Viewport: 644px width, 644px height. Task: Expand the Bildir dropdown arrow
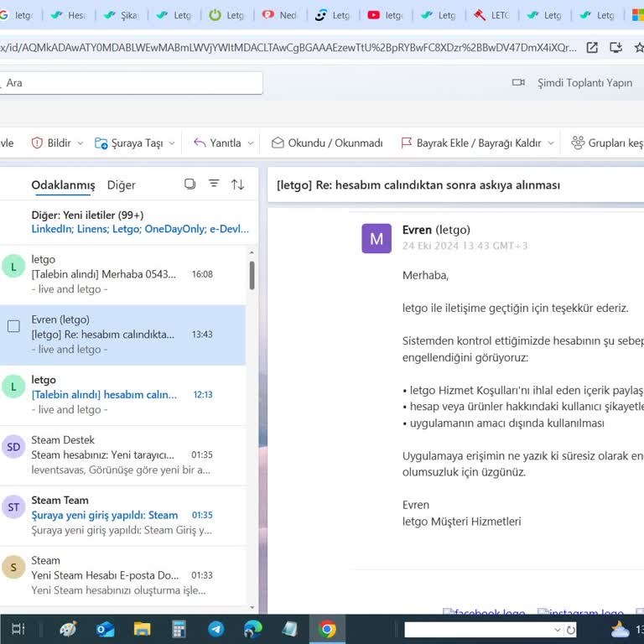(80, 143)
